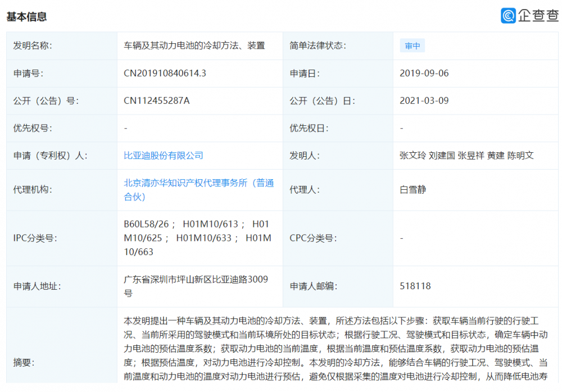This screenshot has width=562, height=392.
Task: Click the CPC分类号 field label
Action: [x=313, y=238]
